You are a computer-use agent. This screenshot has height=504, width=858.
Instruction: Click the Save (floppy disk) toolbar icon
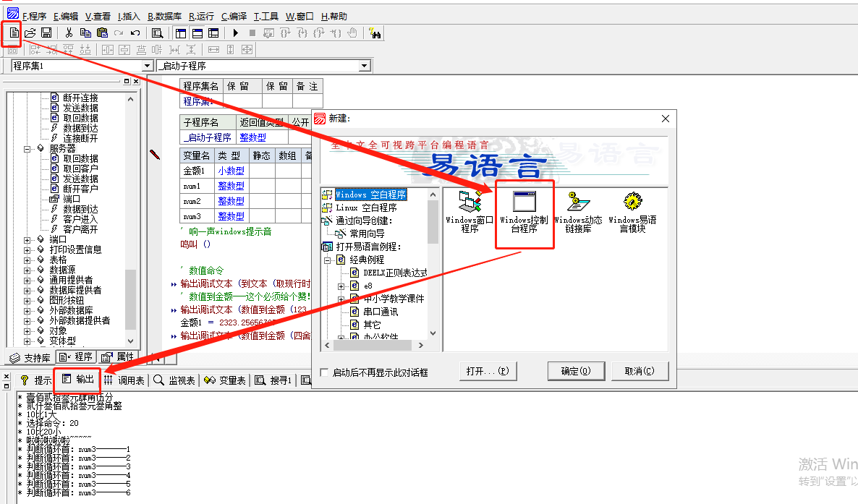46,33
